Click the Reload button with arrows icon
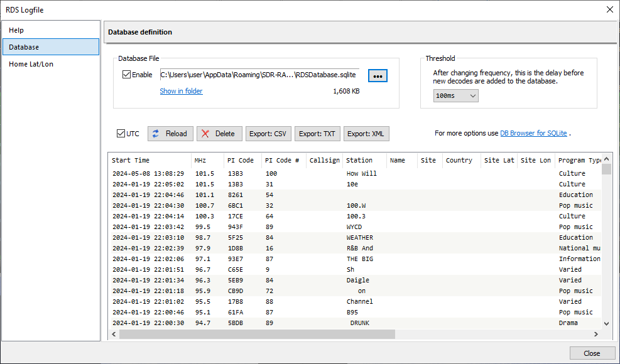620x364 pixels. pyautogui.click(x=170, y=134)
